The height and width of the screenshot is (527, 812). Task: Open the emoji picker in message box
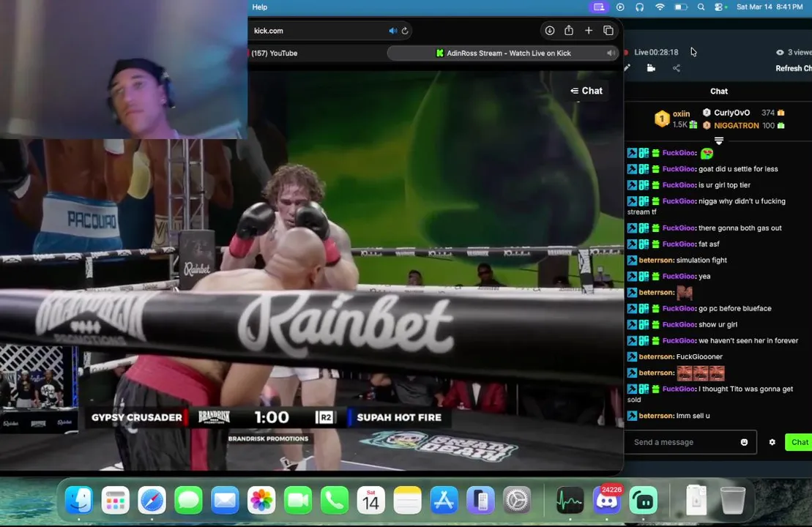click(744, 442)
